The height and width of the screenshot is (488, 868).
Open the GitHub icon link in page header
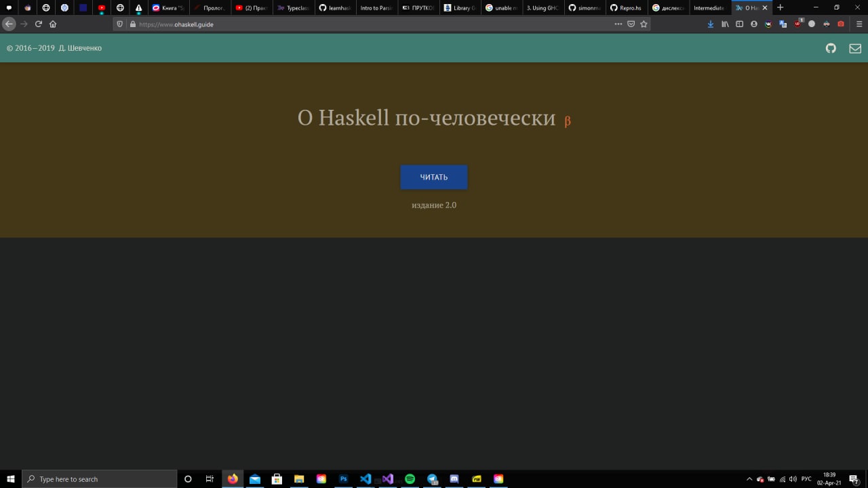point(831,48)
